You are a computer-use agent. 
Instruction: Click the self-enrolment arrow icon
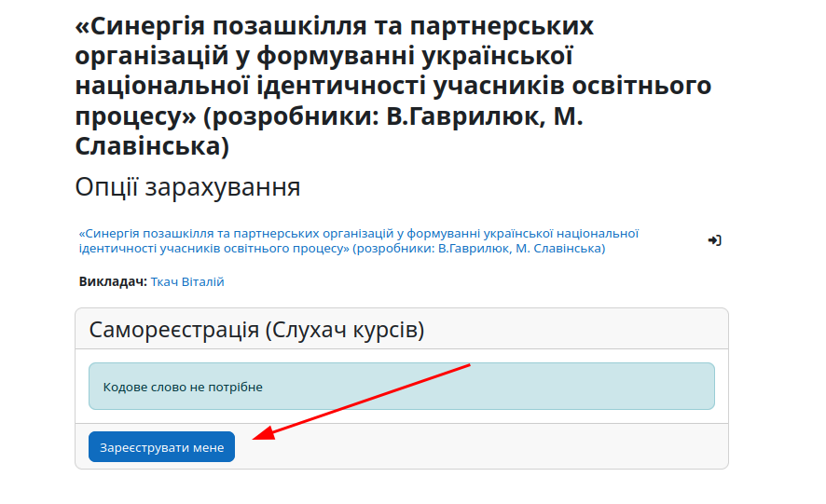[714, 240]
